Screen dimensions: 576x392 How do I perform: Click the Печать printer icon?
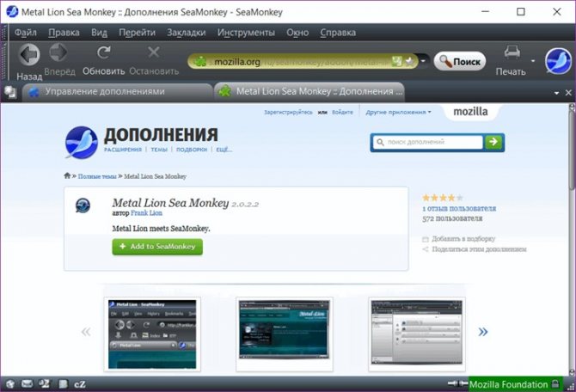pyautogui.click(x=512, y=53)
